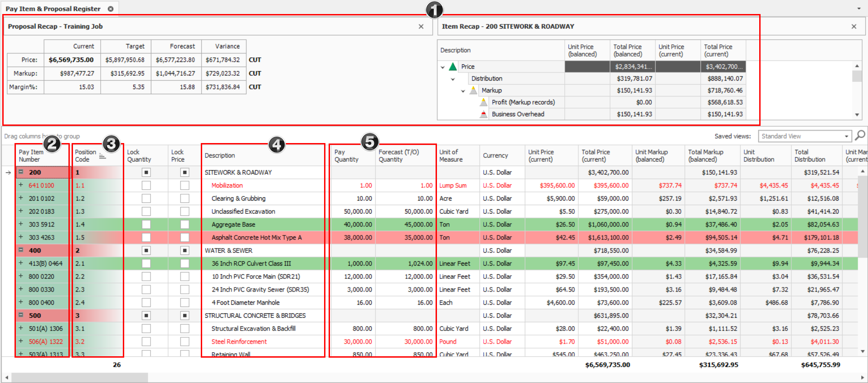The image size is (868, 383).
Task: Click the Business Overhead red triangle icon
Action: pos(484,114)
